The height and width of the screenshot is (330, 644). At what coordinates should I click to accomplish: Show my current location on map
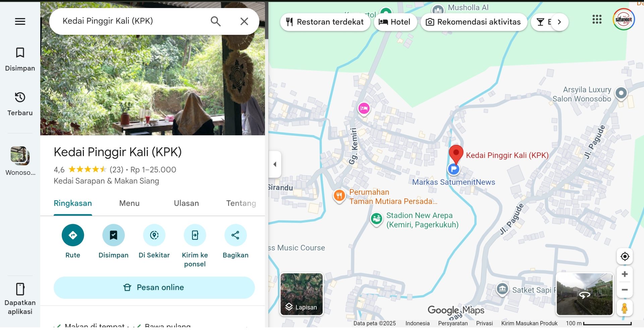[625, 257]
